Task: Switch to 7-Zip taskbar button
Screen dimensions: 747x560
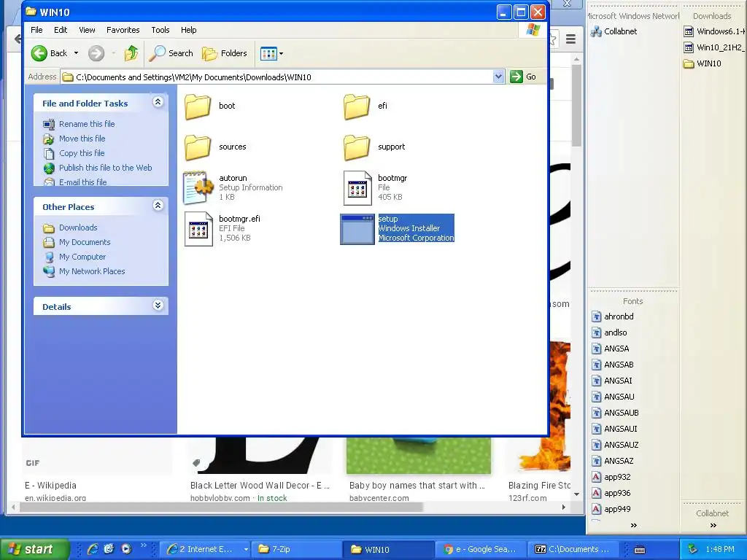Action: [x=296, y=550]
